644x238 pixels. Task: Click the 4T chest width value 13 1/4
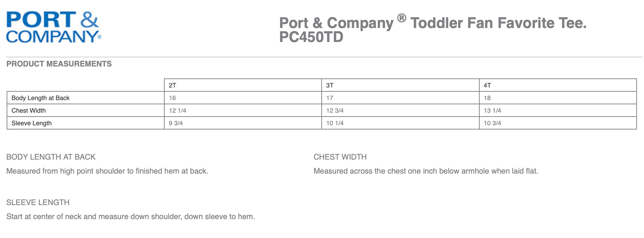(492, 111)
